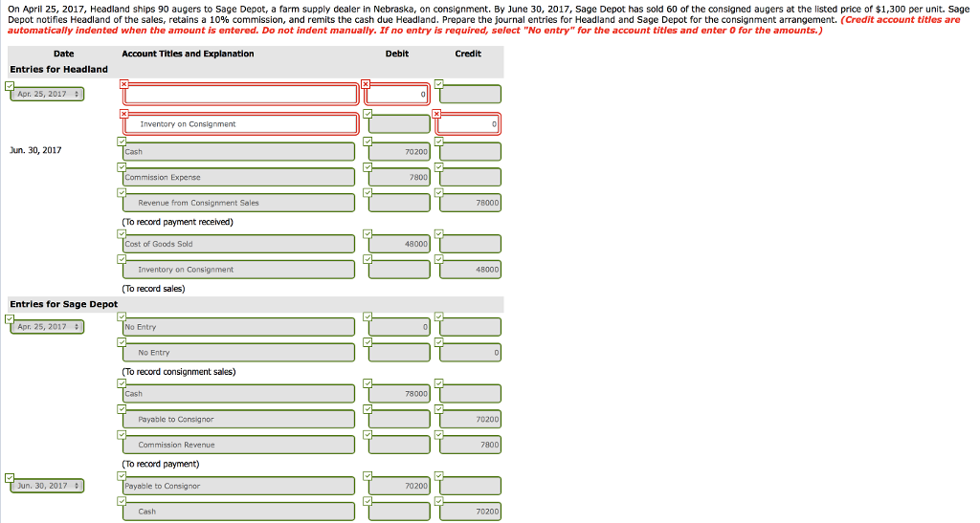
Task: Open the Apr. 25, 2017 date dropdown under Entries for Sage Depot
Action: [x=48, y=327]
